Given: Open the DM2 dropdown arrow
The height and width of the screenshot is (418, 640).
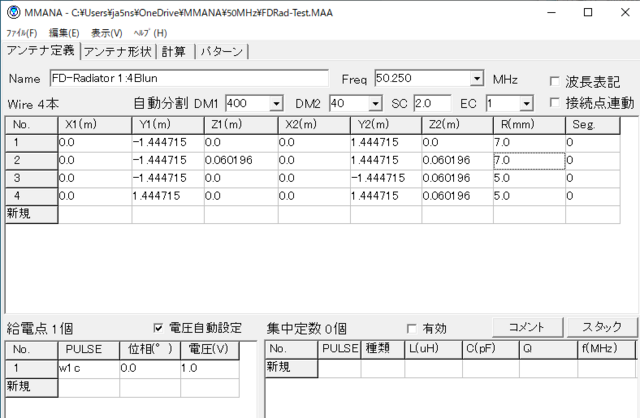Looking at the screenshot, I should 375,104.
